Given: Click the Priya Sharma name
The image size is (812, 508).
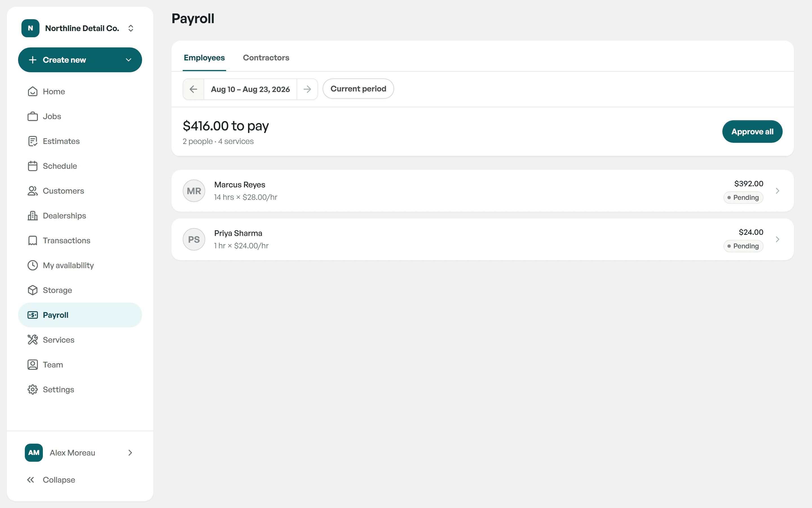Looking at the screenshot, I should click(x=238, y=233).
